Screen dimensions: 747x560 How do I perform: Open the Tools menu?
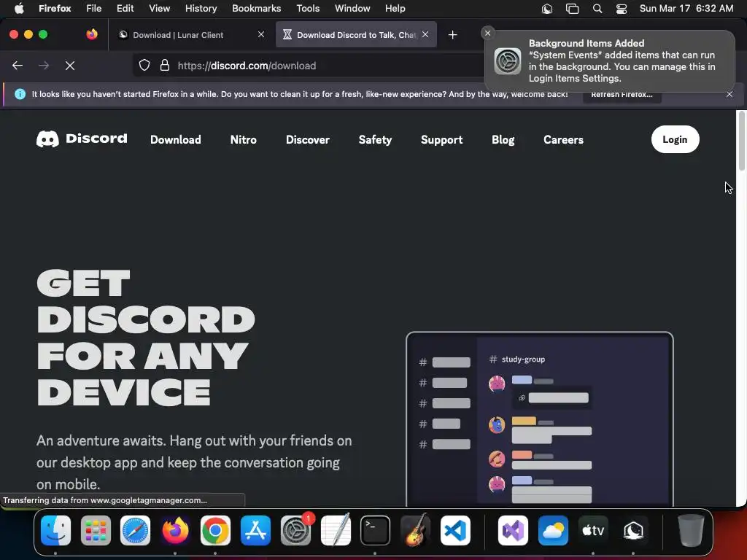pos(308,8)
